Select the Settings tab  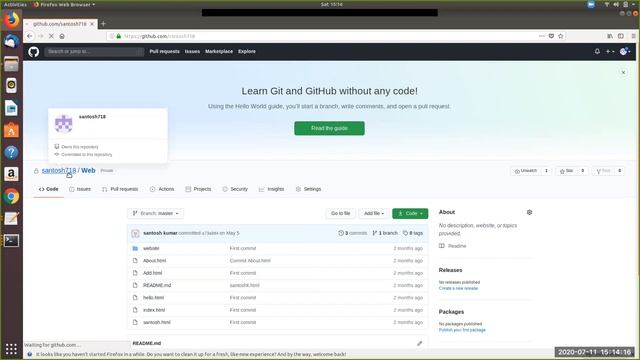pyautogui.click(x=309, y=189)
